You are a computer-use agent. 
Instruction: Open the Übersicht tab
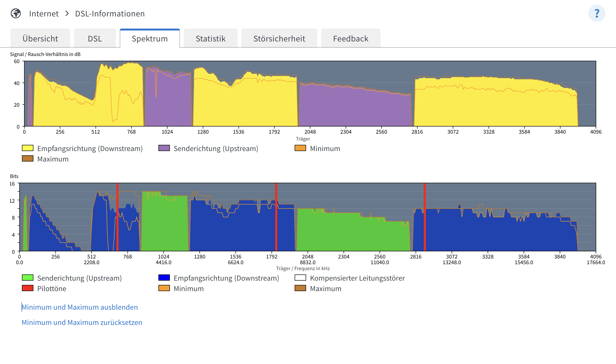(40, 39)
